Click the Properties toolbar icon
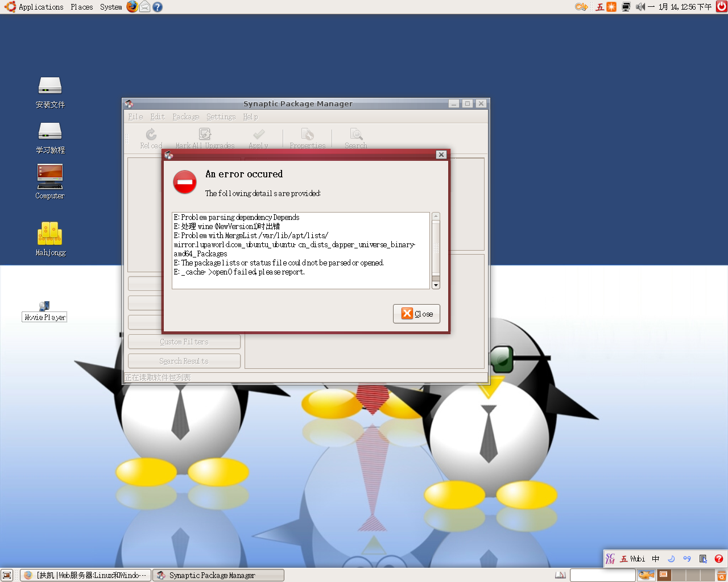 [308, 138]
